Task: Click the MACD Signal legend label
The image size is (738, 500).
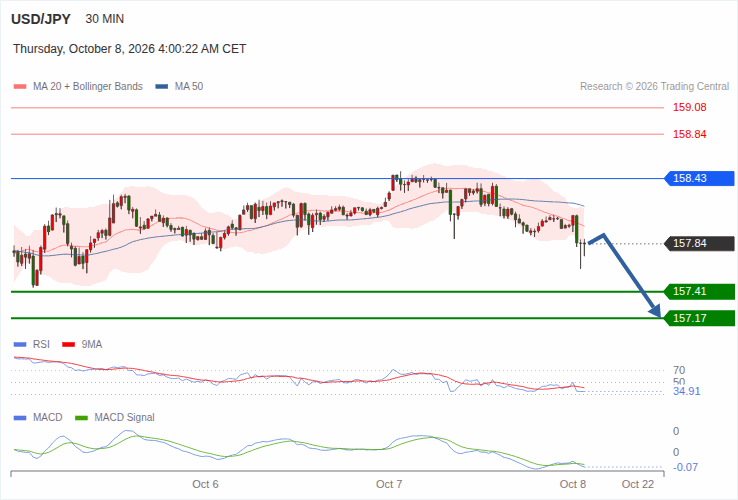Action: (x=124, y=418)
